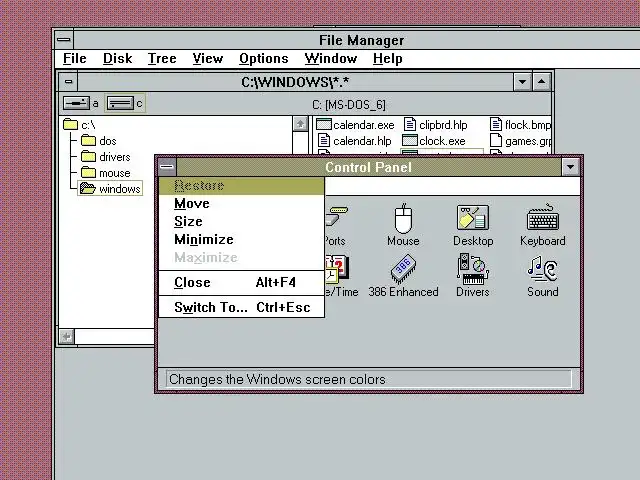The height and width of the screenshot is (480, 640).
Task: Open the Mouse settings icon in Control Panel
Action: pos(403,224)
